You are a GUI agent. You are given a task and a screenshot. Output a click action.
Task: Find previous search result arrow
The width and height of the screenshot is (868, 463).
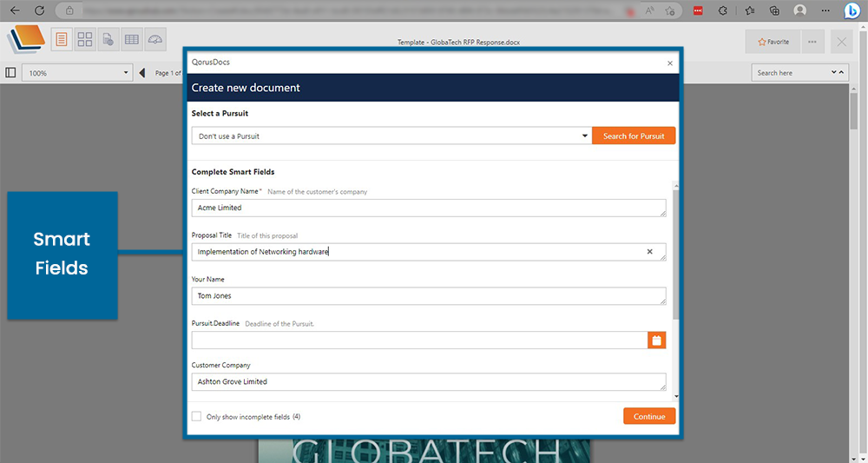tap(841, 73)
